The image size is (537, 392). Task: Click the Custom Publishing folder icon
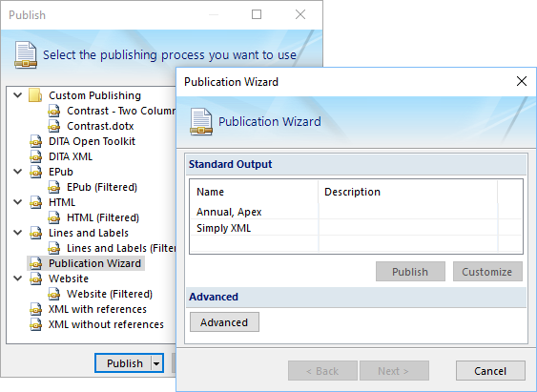click(x=35, y=95)
